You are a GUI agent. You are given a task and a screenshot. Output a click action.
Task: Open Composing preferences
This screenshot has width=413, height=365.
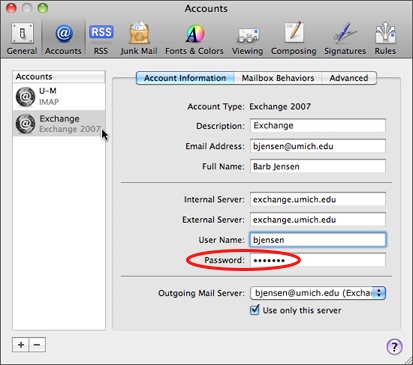tap(293, 39)
